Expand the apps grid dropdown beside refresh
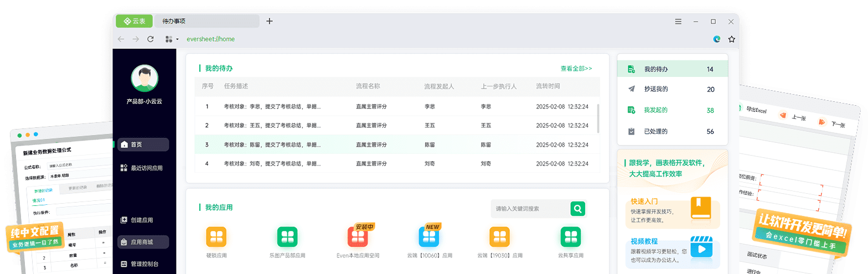 (x=172, y=39)
